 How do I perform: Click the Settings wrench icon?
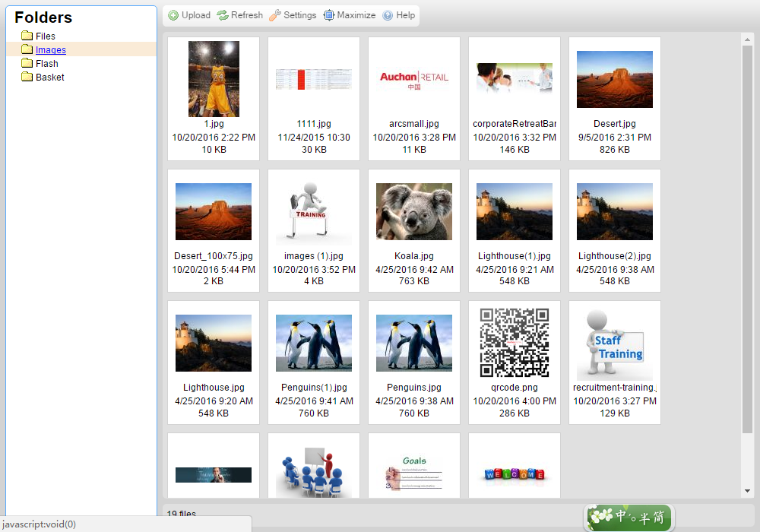pyautogui.click(x=275, y=15)
